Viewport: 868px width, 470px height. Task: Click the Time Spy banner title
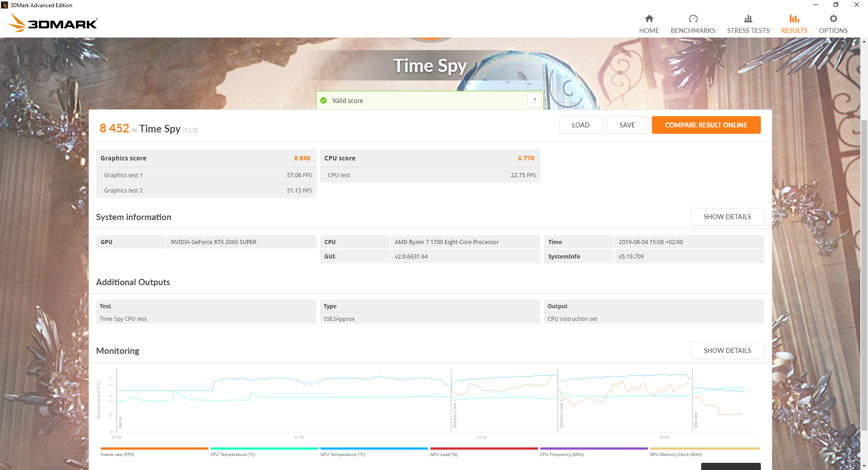coord(429,66)
